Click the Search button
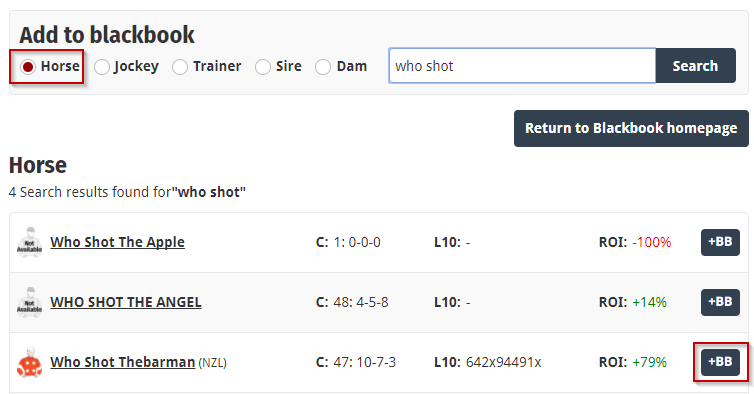Screen dimensions: 754x394 695,65
